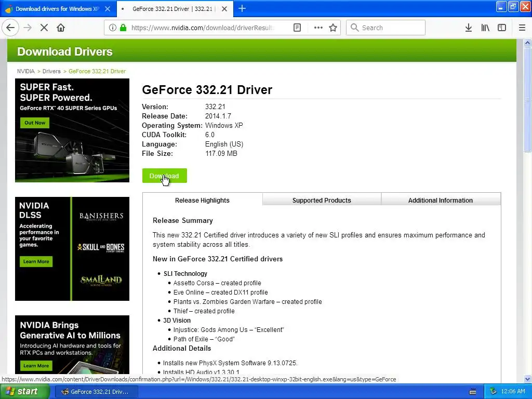Image resolution: width=532 pixels, height=399 pixels.
Task: Click the keyboard icon in the taskbar
Action: 473,392
